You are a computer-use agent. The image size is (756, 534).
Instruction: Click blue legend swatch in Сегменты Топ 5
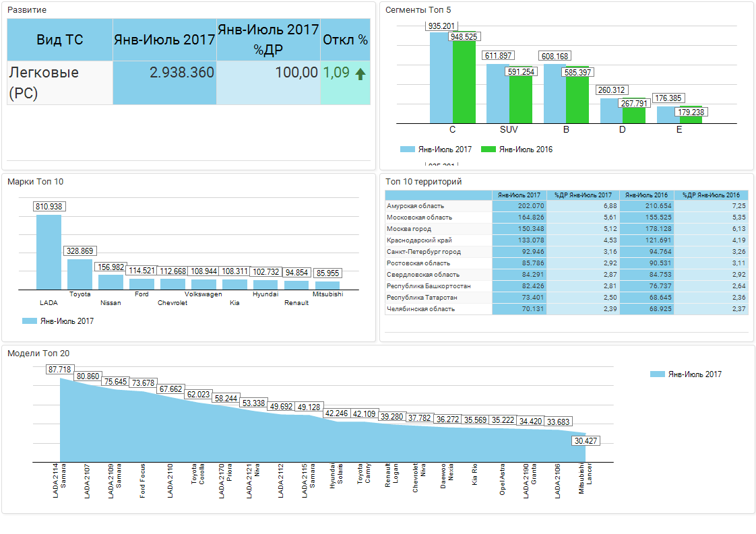pos(408,149)
